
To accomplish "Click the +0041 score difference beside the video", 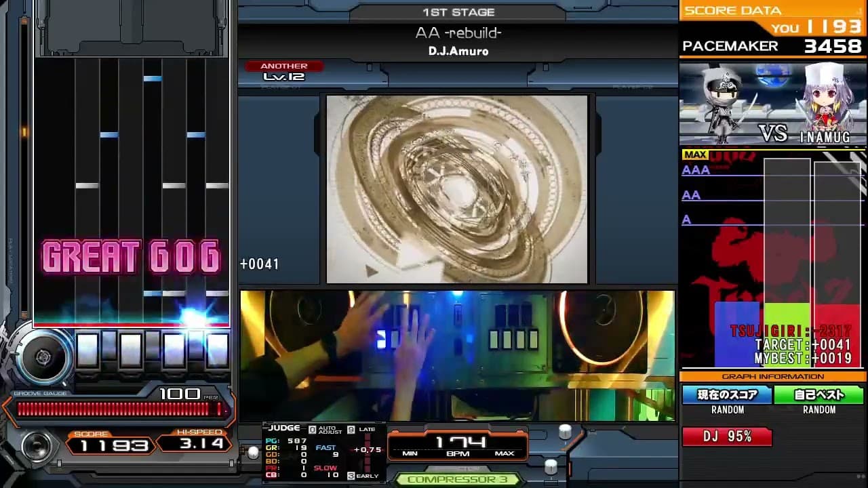I will [x=259, y=264].
